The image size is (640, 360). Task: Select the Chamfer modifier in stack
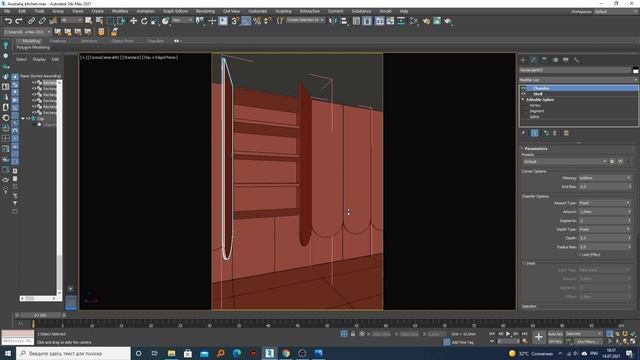tap(541, 88)
